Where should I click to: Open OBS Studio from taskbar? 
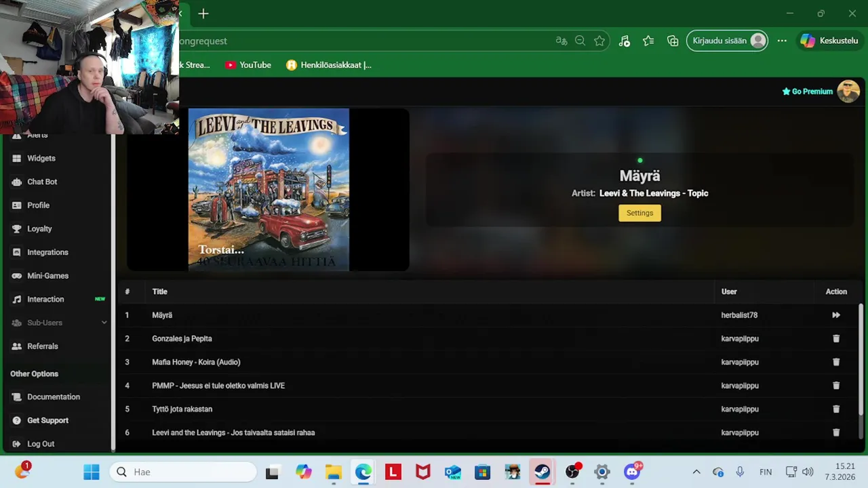pos(573,472)
